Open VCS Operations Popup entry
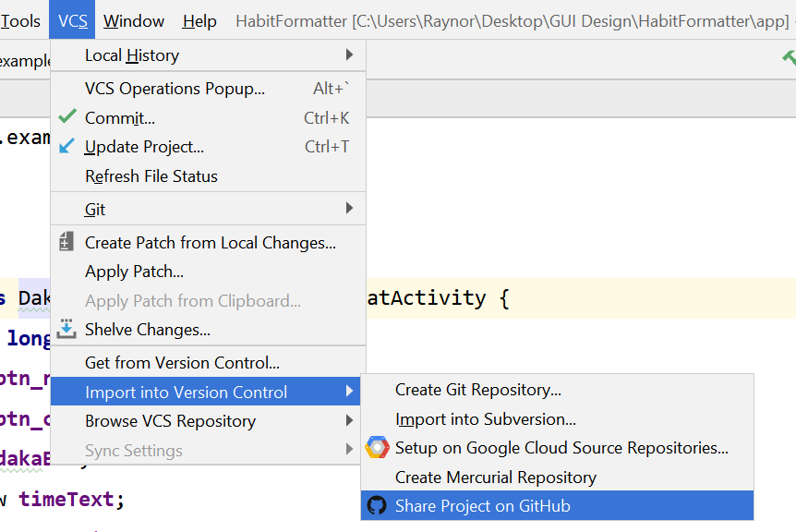Image resolution: width=796 pixels, height=532 pixels. pos(175,89)
